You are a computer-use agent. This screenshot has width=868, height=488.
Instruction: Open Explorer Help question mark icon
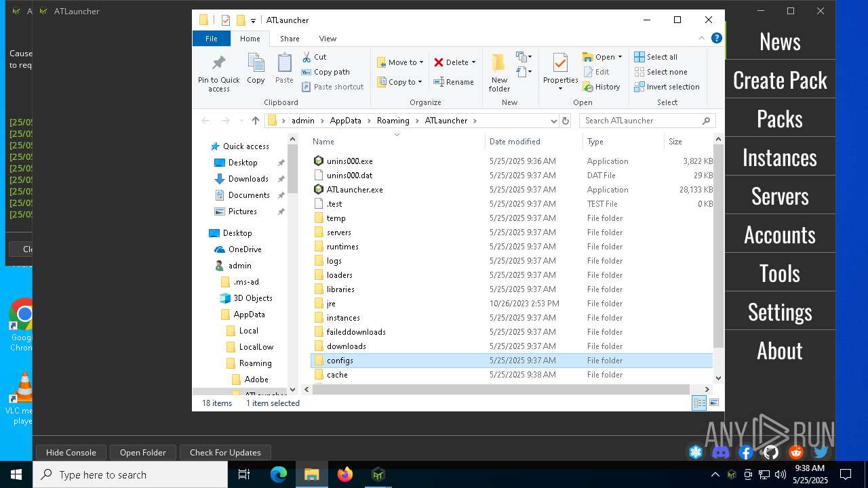tap(716, 39)
